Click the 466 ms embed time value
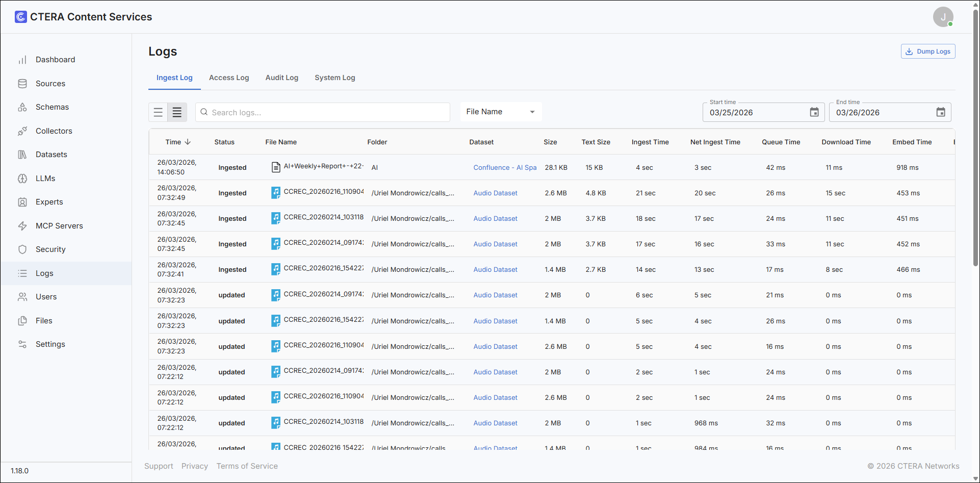Image resolution: width=980 pixels, height=483 pixels. click(908, 269)
